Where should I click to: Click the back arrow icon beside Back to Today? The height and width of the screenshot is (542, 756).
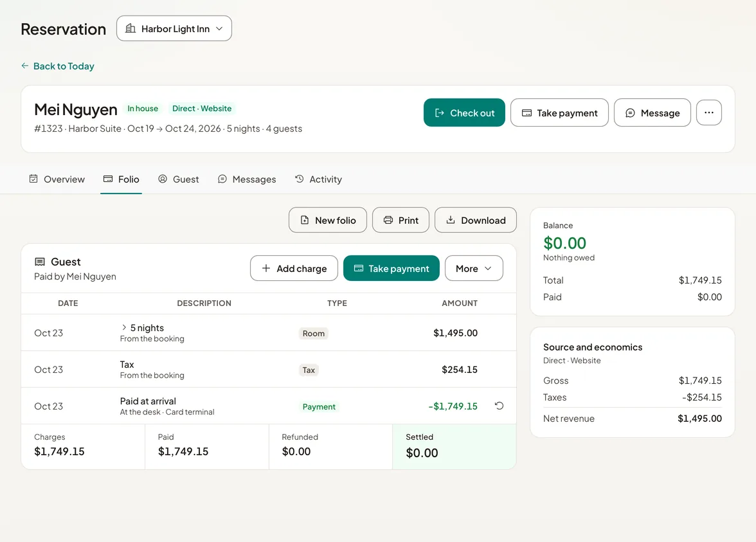click(25, 66)
